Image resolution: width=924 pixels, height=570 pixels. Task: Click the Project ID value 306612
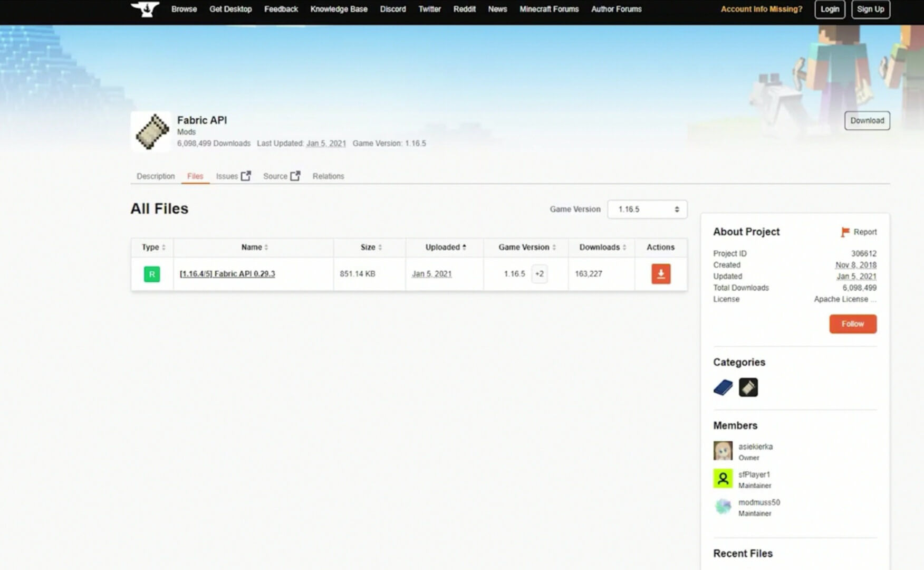tap(864, 254)
